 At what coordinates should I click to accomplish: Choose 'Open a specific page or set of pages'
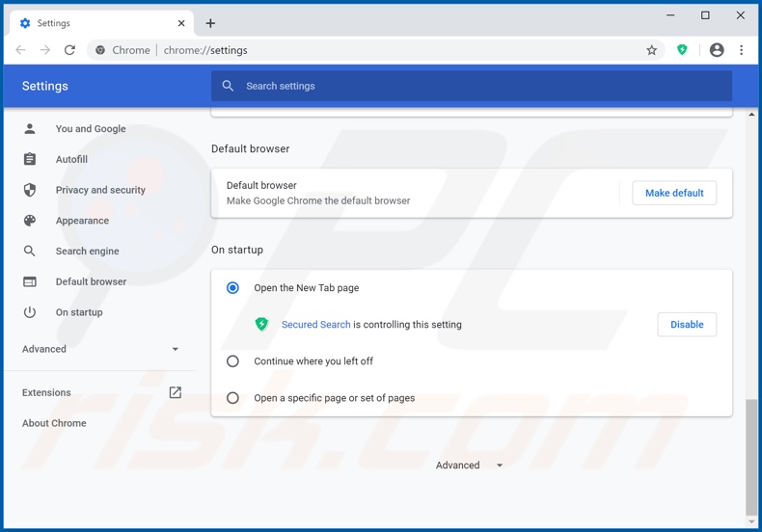pyautogui.click(x=232, y=398)
